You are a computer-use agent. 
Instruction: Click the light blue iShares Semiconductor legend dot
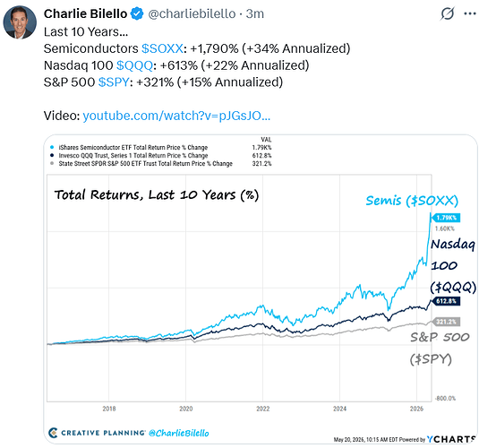coord(52,148)
